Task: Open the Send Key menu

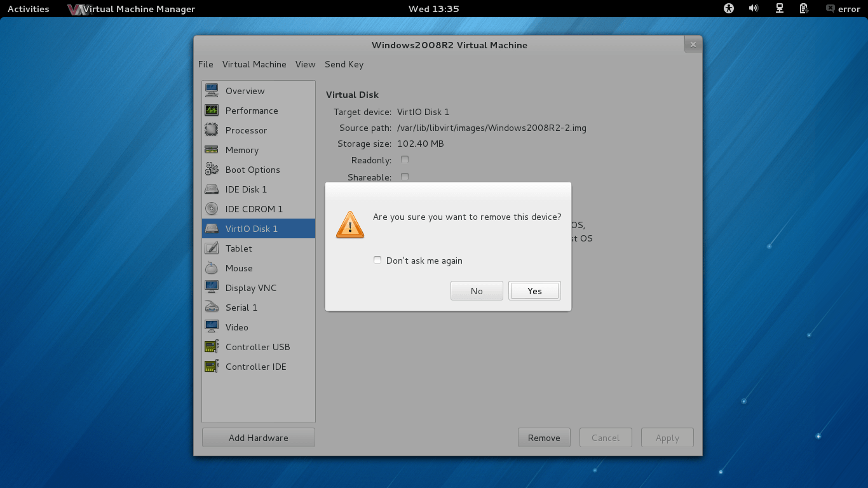Action: point(344,64)
